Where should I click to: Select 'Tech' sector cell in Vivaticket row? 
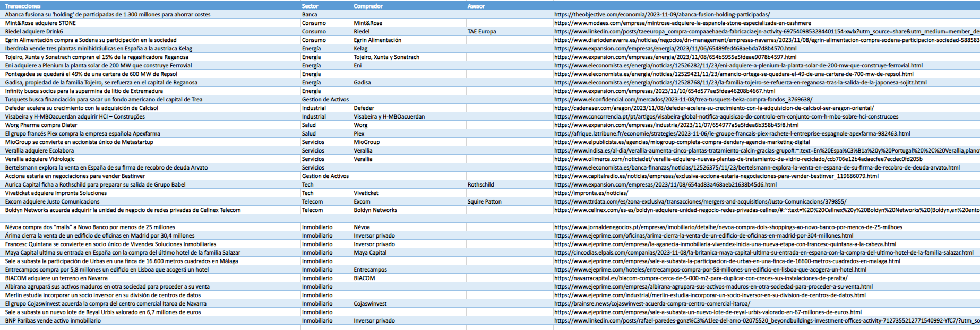(307, 193)
